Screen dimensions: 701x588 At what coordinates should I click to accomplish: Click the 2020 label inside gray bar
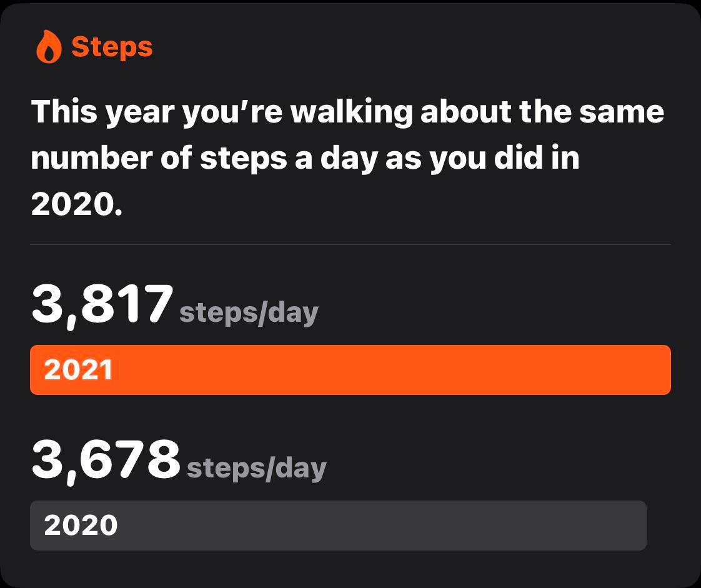81,526
